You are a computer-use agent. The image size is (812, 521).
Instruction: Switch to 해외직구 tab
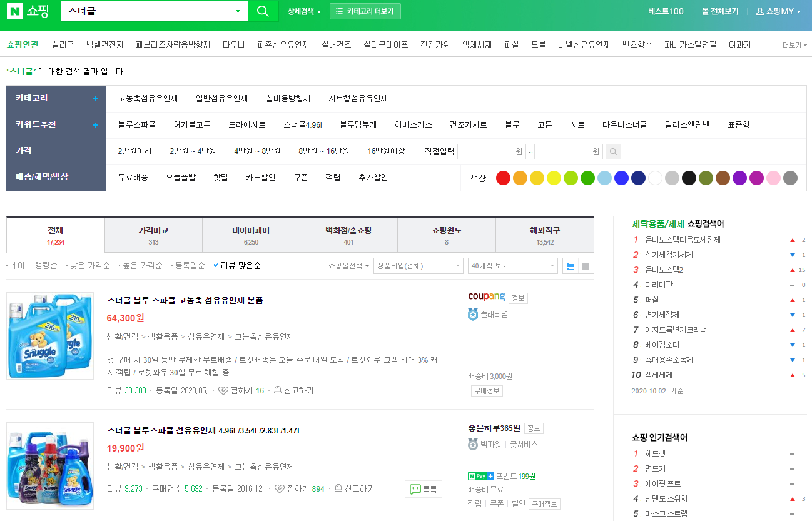click(544, 235)
